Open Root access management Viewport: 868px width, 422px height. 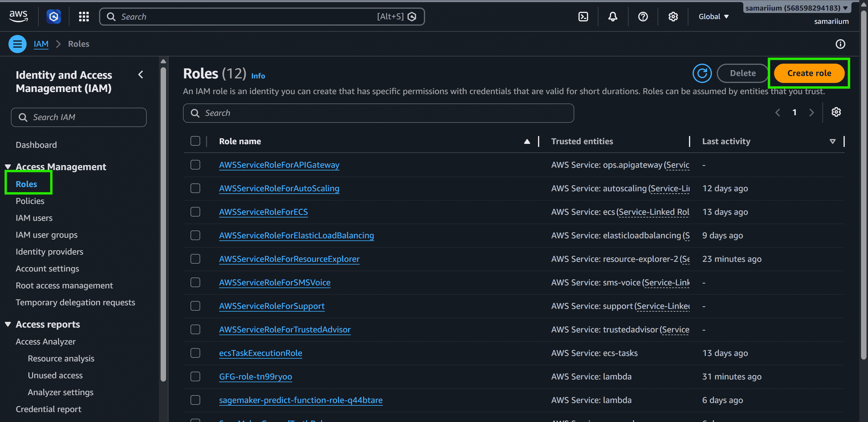point(64,285)
